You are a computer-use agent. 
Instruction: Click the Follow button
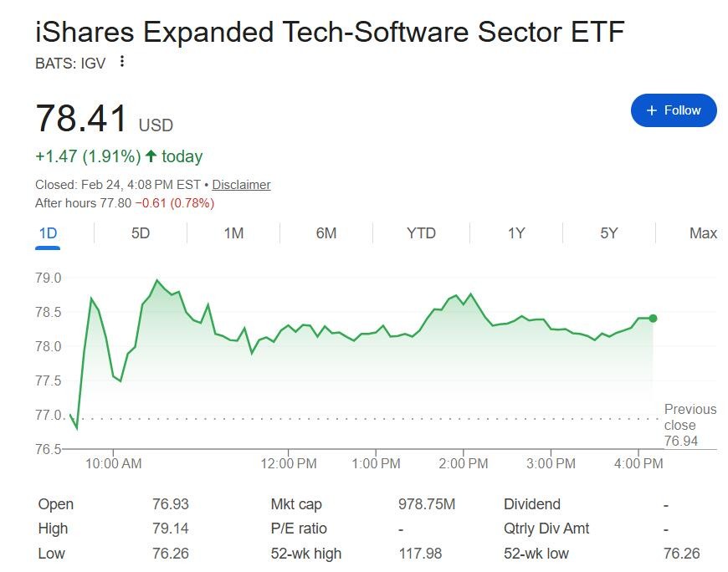[x=674, y=110]
